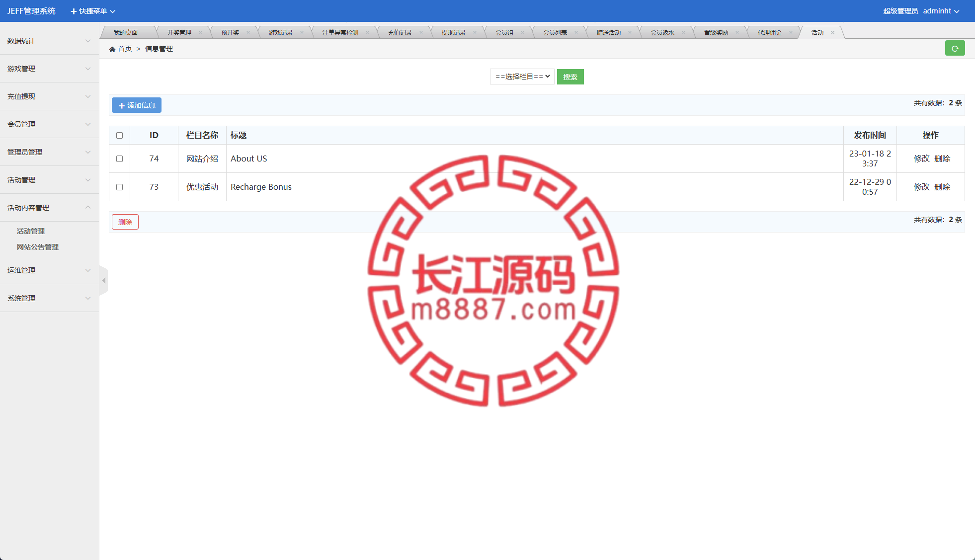Close the 开奖管理 tab
The image size is (975, 560).
[x=200, y=33]
